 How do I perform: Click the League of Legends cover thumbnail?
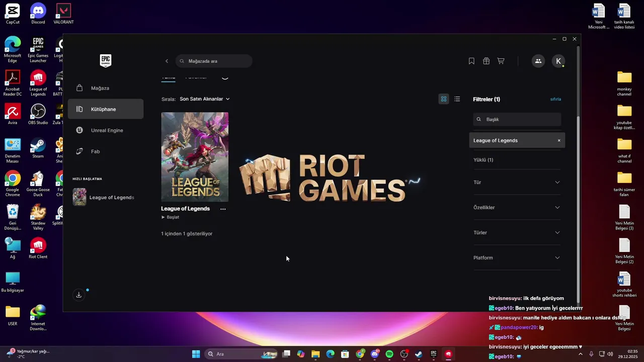[x=195, y=157]
